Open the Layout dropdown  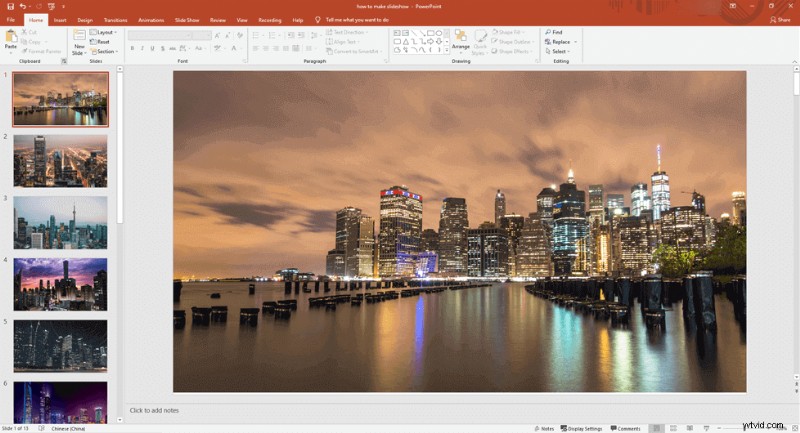coord(103,32)
